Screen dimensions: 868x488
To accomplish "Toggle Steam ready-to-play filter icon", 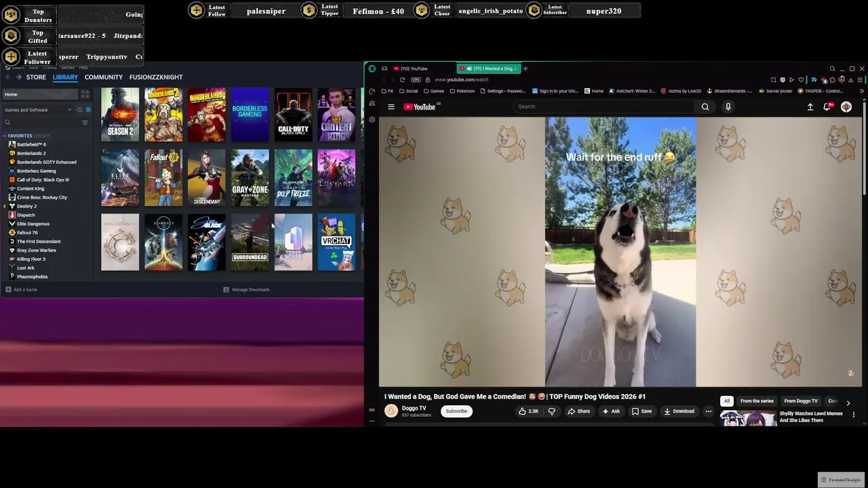I will coord(88,110).
